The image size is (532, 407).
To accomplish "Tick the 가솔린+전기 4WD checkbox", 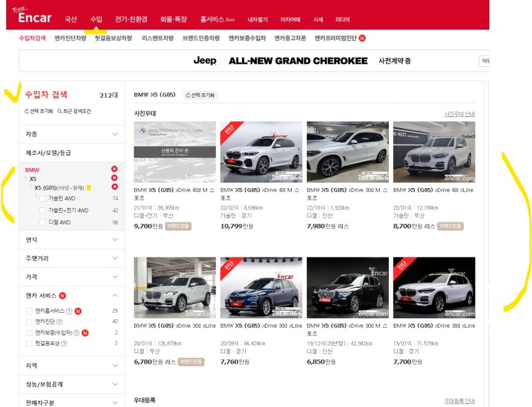I will 43,211.
